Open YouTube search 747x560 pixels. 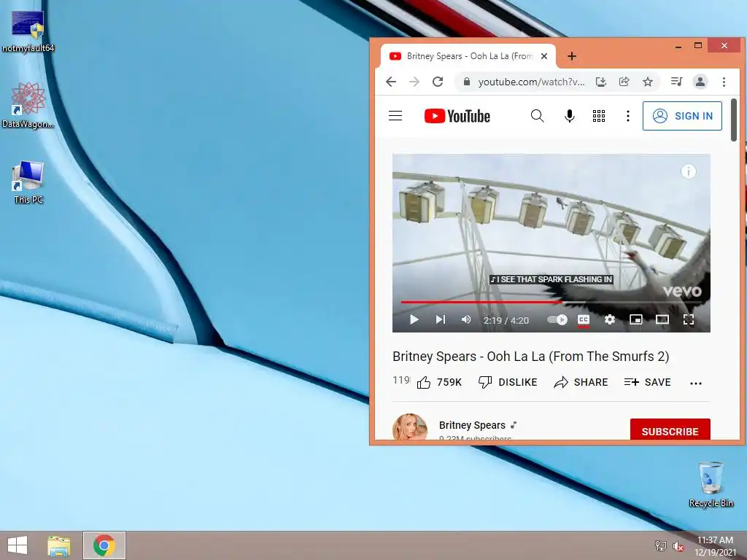coord(538,116)
